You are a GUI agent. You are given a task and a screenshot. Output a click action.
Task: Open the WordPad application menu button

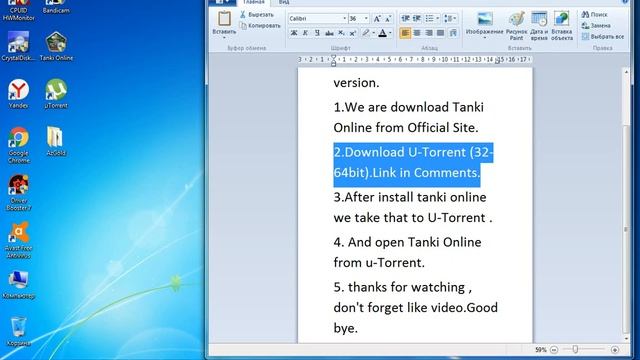[x=223, y=2]
